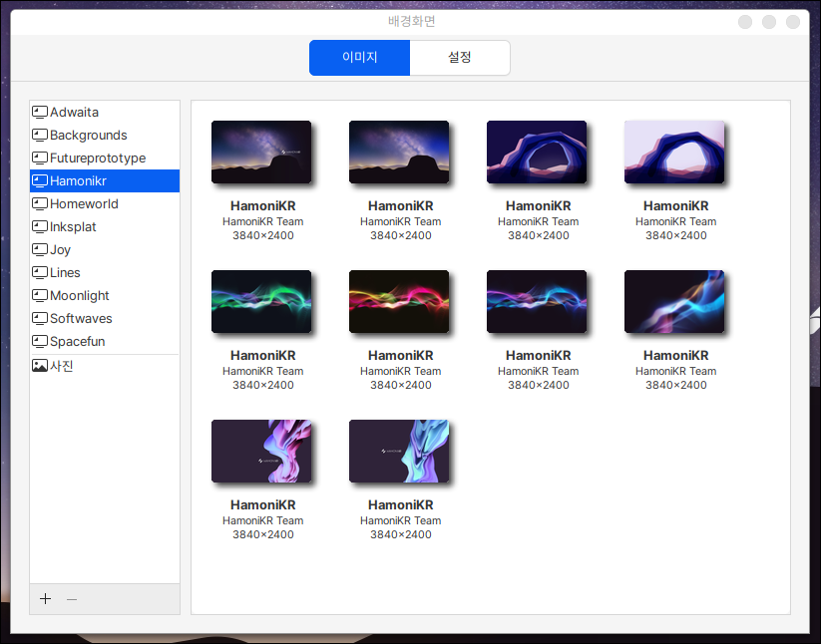Click the monitor icon beside Adwaita

point(40,113)
